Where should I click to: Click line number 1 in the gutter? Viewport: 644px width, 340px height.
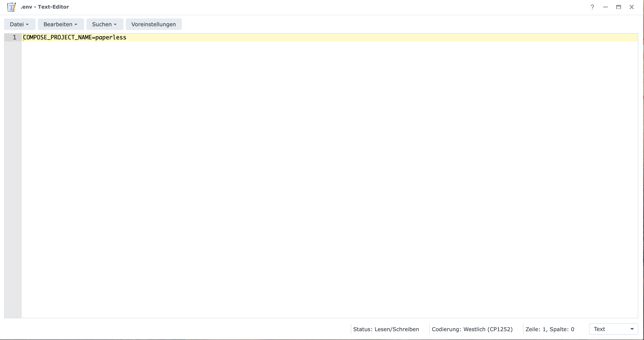coord(15,38)
